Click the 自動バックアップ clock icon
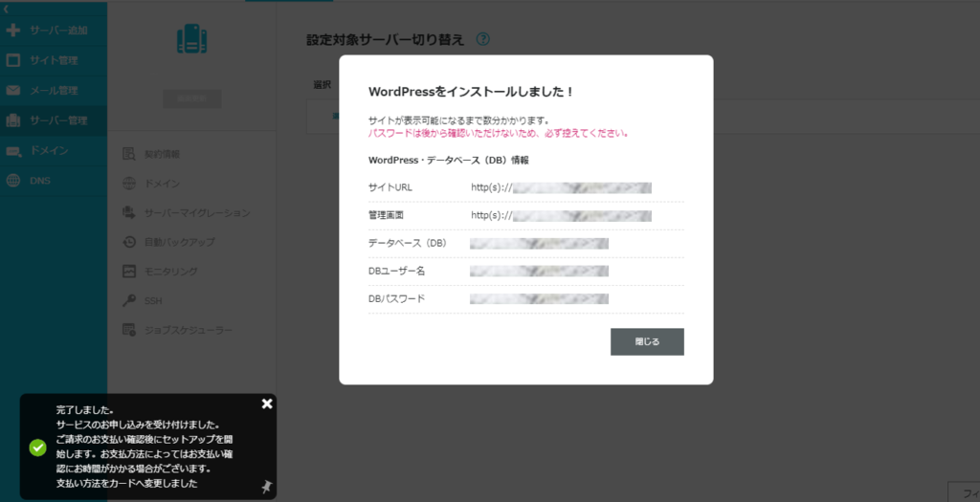The width and height of the screenshot is (980, 502). pyautogui.click(x=129, y=242)
